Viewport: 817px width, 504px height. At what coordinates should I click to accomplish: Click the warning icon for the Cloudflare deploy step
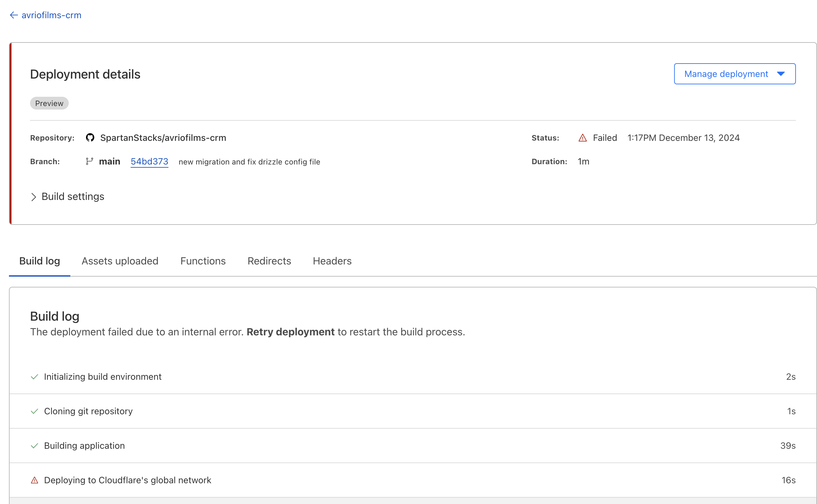tap(35, 480)
